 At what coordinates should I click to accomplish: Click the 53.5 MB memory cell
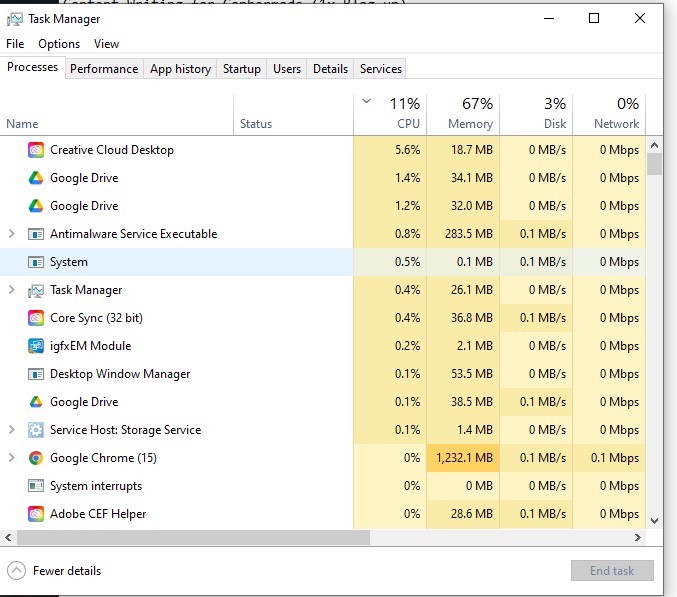click(x=463, y=374)
